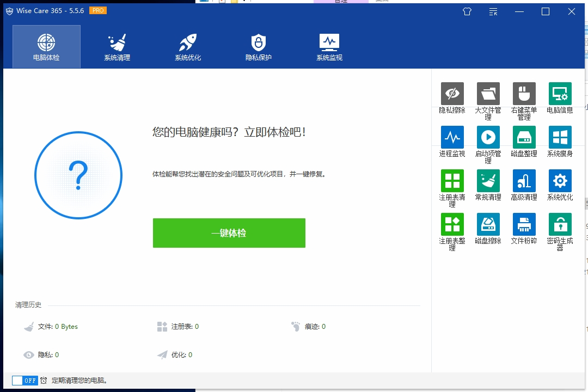This screenshot has width=588, height=392.
Task: Click the 文件: 0 Bytes history entry
Action: click(x=58, y=327)
